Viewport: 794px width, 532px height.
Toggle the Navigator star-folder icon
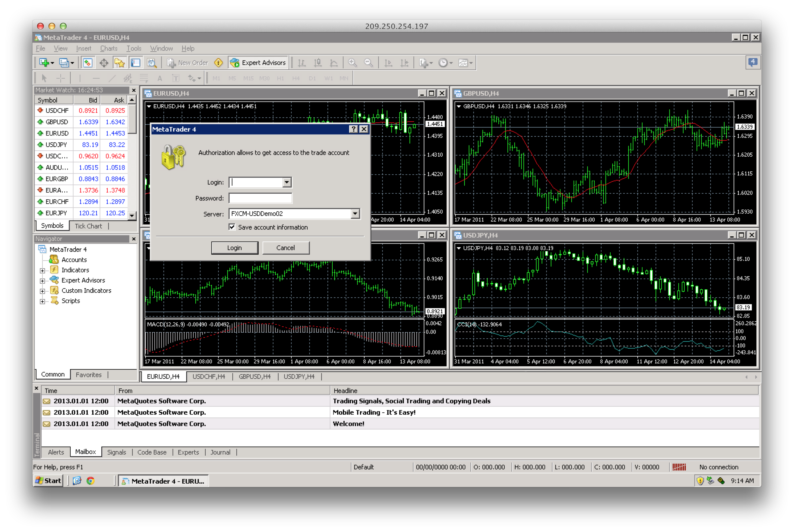tap(119, 63)
